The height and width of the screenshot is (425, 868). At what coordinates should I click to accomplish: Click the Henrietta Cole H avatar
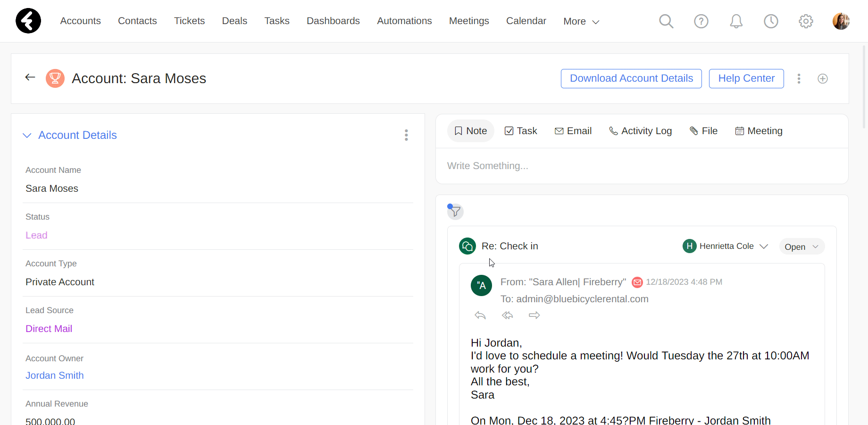690,246
